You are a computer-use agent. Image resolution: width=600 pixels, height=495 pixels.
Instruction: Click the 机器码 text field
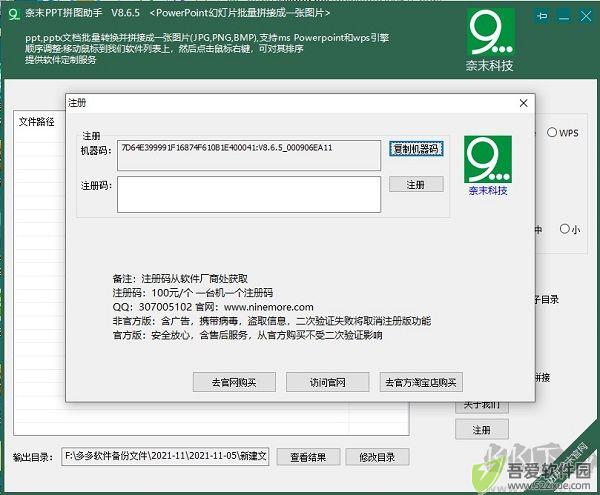(249, 155)
